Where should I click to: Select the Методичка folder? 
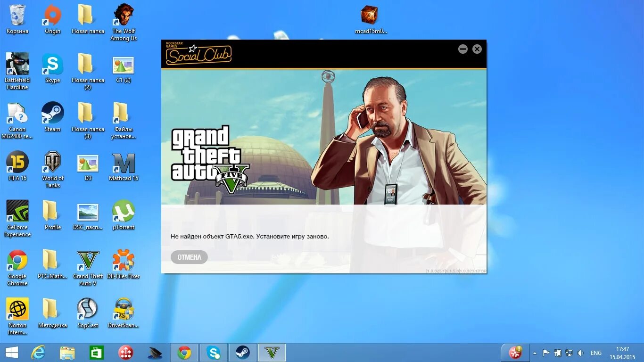52,313
